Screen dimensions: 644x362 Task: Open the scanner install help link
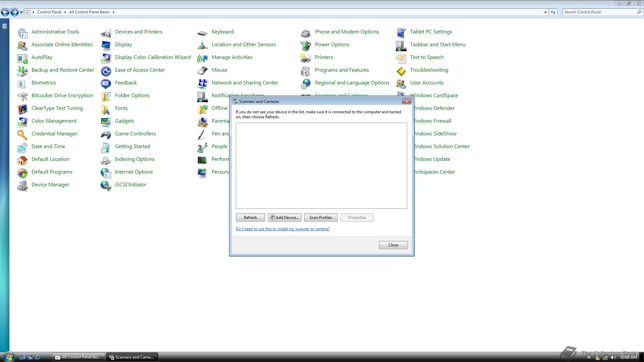coord(282,229)
